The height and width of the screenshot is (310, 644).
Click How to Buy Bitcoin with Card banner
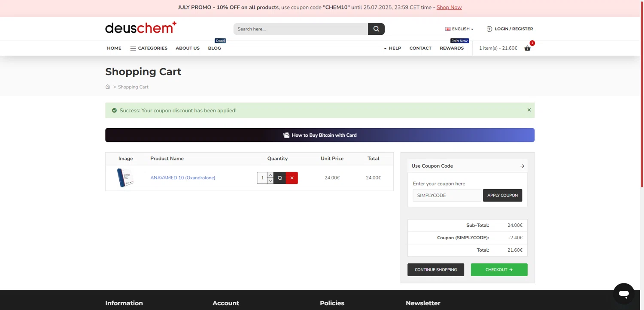[x=320, y=135]
